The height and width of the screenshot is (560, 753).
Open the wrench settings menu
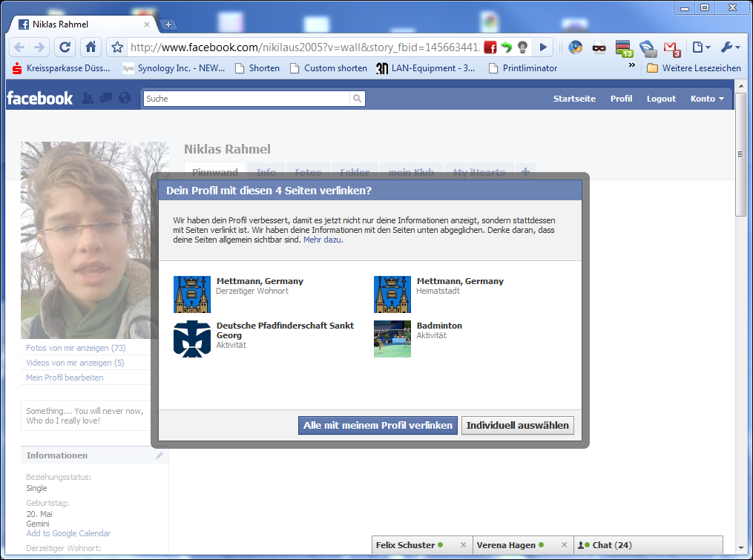pos(731,47)
